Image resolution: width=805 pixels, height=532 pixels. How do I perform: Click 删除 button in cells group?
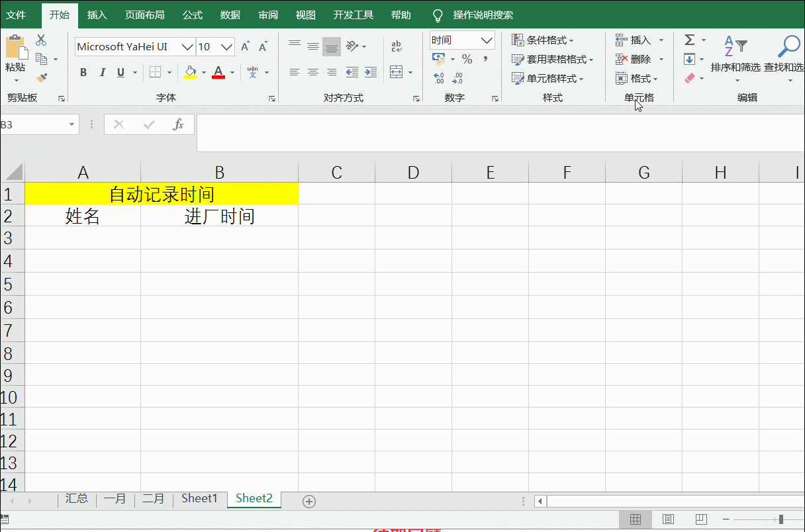[633, 60]
